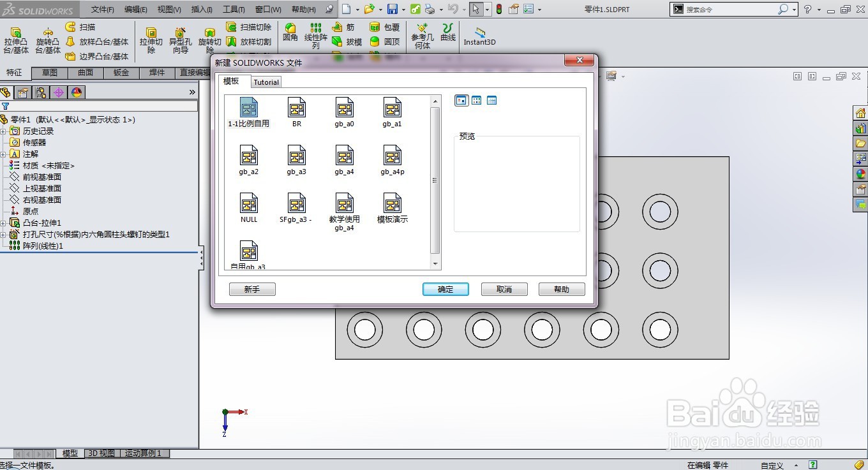
Task: Toggle Instant3D
Action: 479,36
